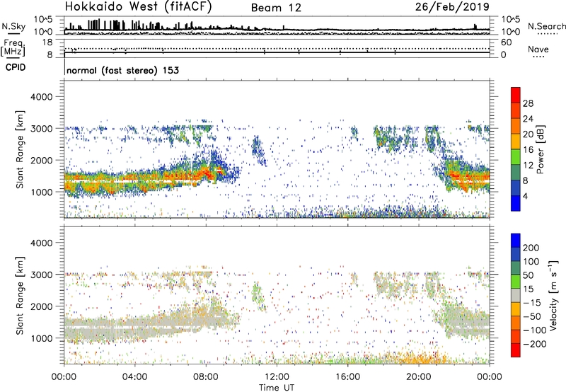Click the 'N.Sky' legend label

(x=13, y=26)
